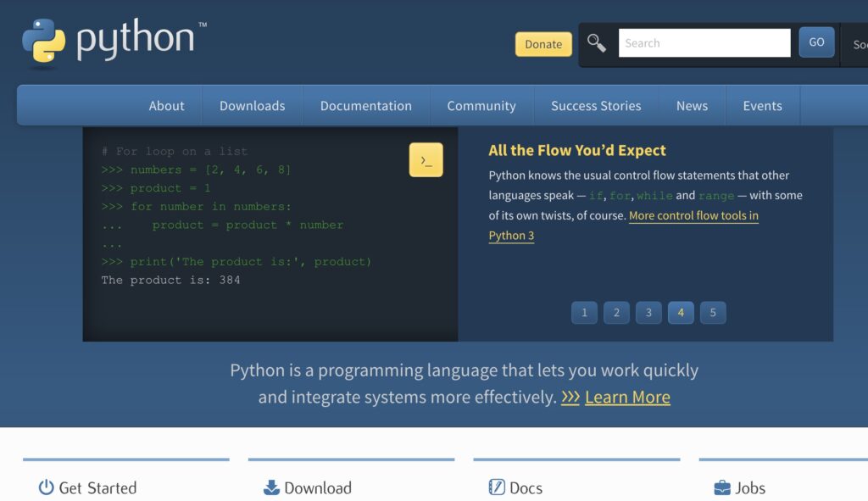Open the Success Stories menu

coord(596,106)
